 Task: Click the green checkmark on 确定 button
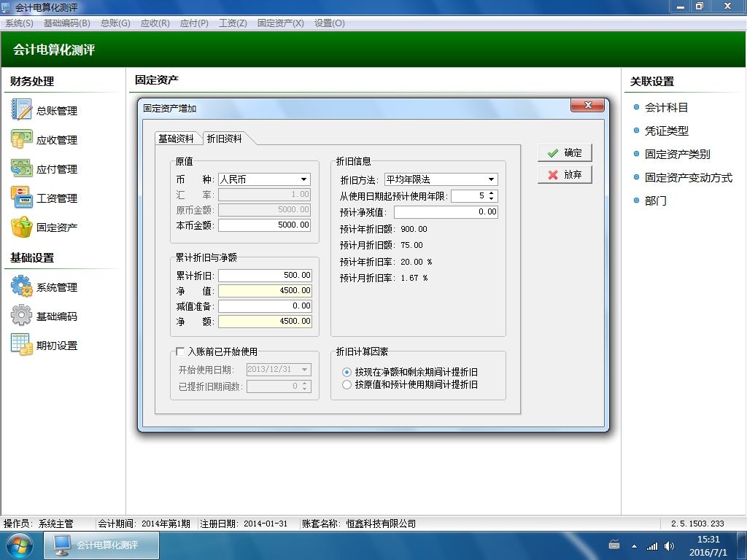pyautogui.click(x=553, y=153)
